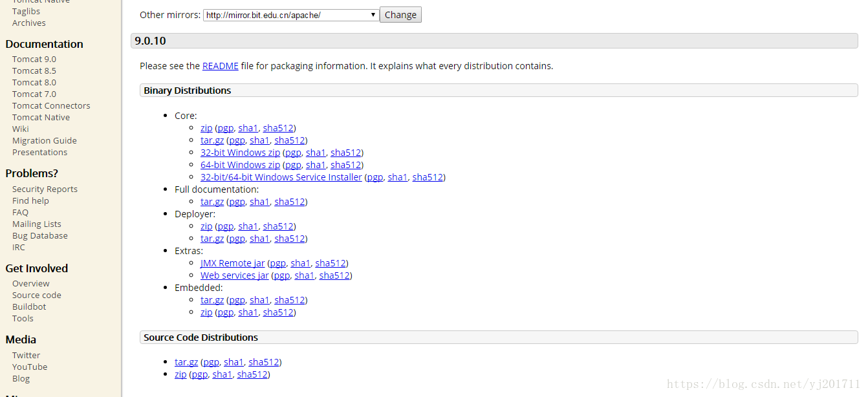Image resolution: width=868 pixels, height=397 pixels.
Task: Open the README link
Action: point(221,66)
